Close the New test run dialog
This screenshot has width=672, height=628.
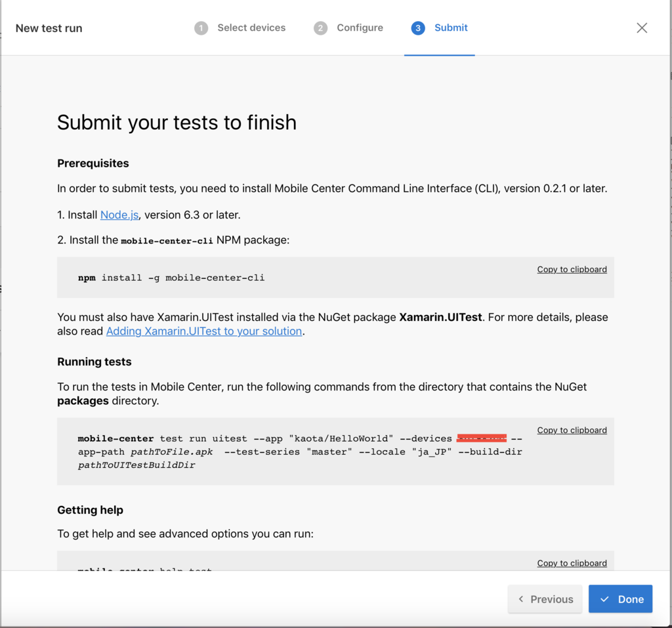[642, 28]
